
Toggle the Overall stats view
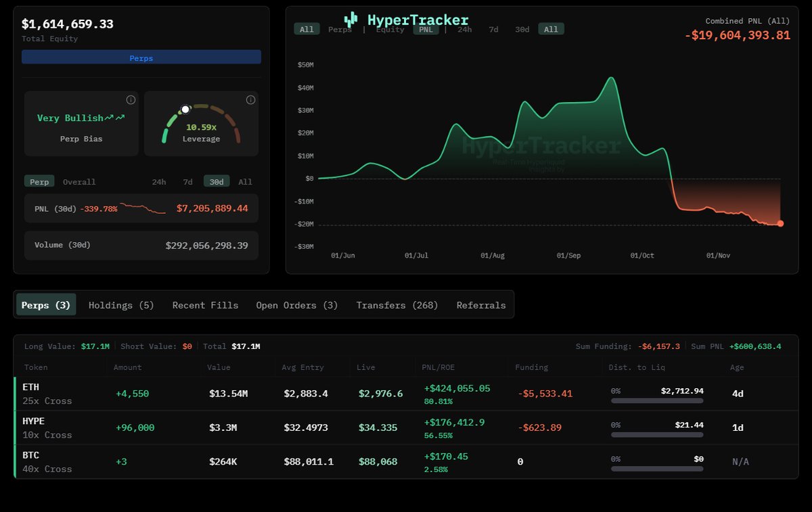click(79, 182)
